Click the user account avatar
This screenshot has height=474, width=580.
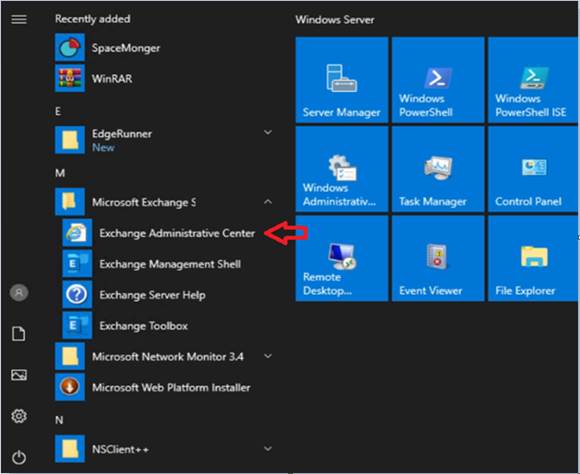coord(19,293)
